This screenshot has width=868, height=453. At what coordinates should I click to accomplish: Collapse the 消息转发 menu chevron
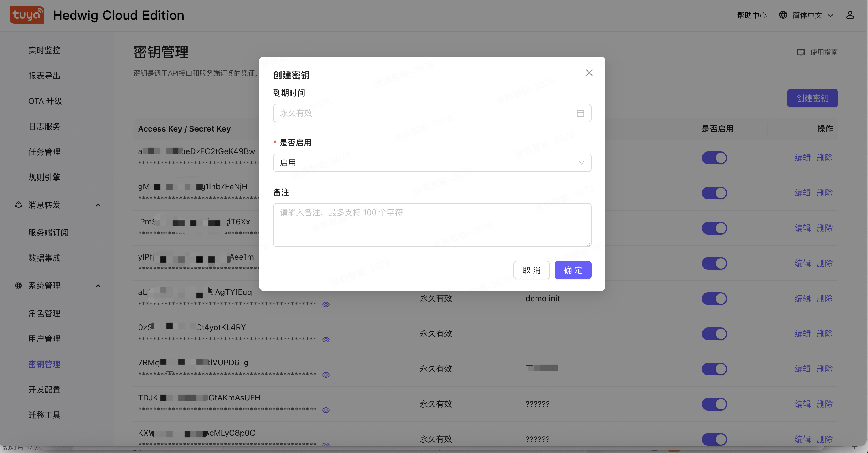coord(98,205)
